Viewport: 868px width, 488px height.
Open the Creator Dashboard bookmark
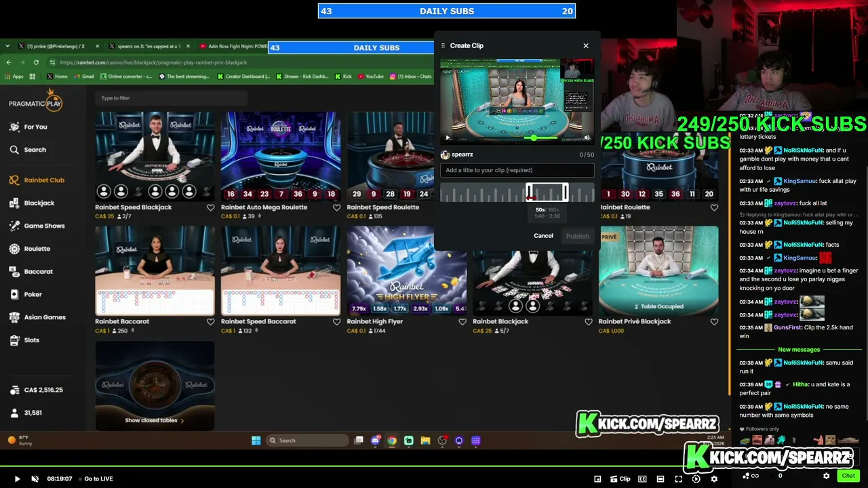pos(244,77)
